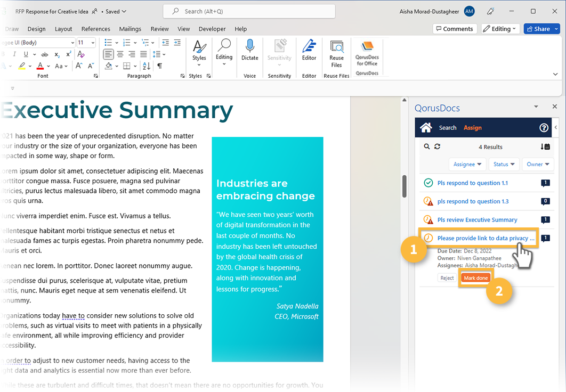Screen dimensions: 566x392
Task: Increase font size with grow icon
Action: [x=79, y=66]
